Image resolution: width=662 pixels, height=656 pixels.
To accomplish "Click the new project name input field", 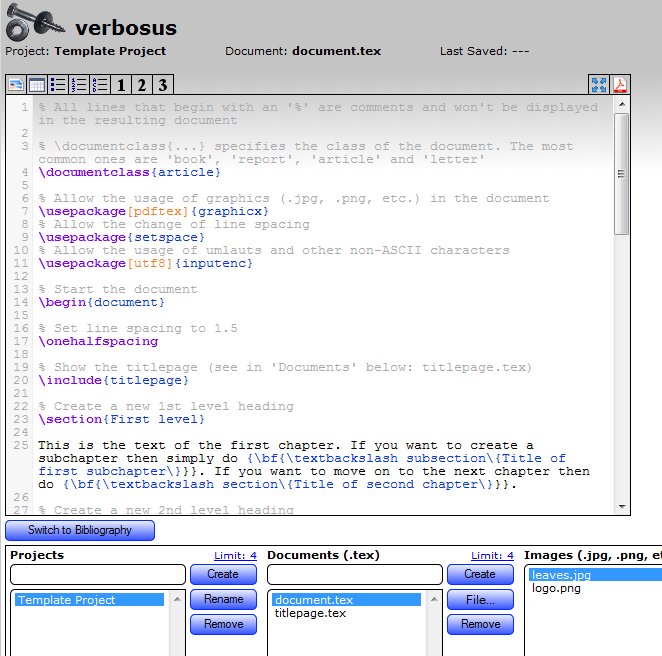I will click(x=98, y=574).
